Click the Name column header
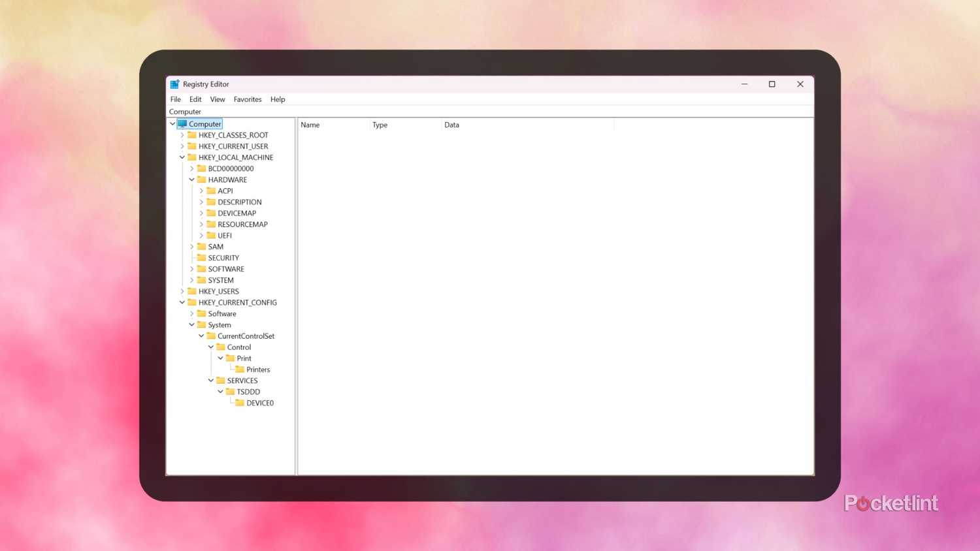Viewport: 980px width, 551px height. click(310, 125)
